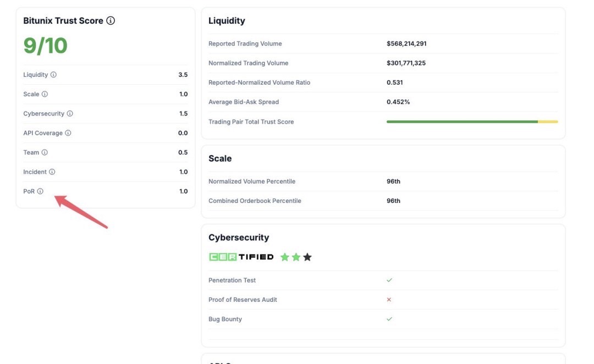
Task: Click the red X for Proof of Reserves Audit
Action: 389,300
